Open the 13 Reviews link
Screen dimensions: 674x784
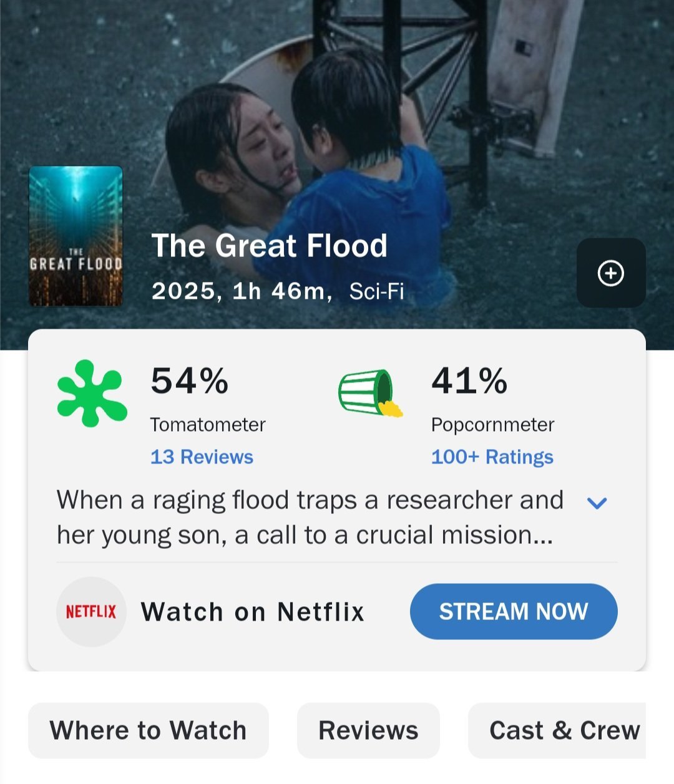coord(202,457)
